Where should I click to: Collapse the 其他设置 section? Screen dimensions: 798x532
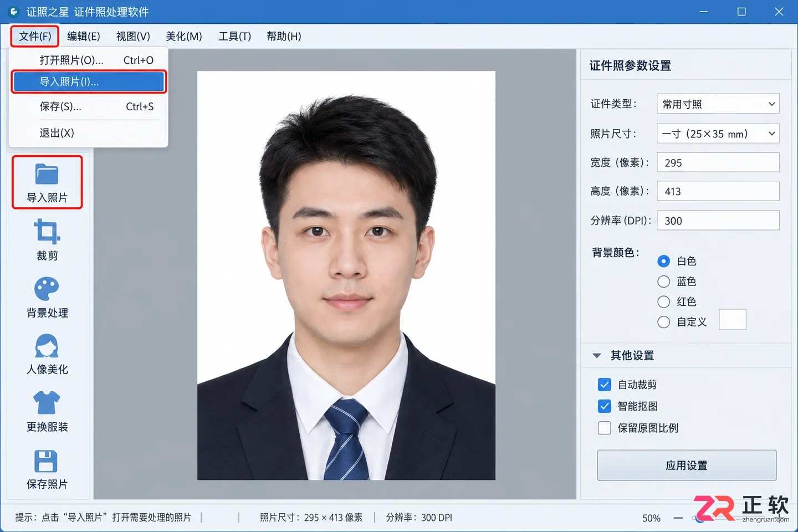pyautogui.click(x=597, y=355)
